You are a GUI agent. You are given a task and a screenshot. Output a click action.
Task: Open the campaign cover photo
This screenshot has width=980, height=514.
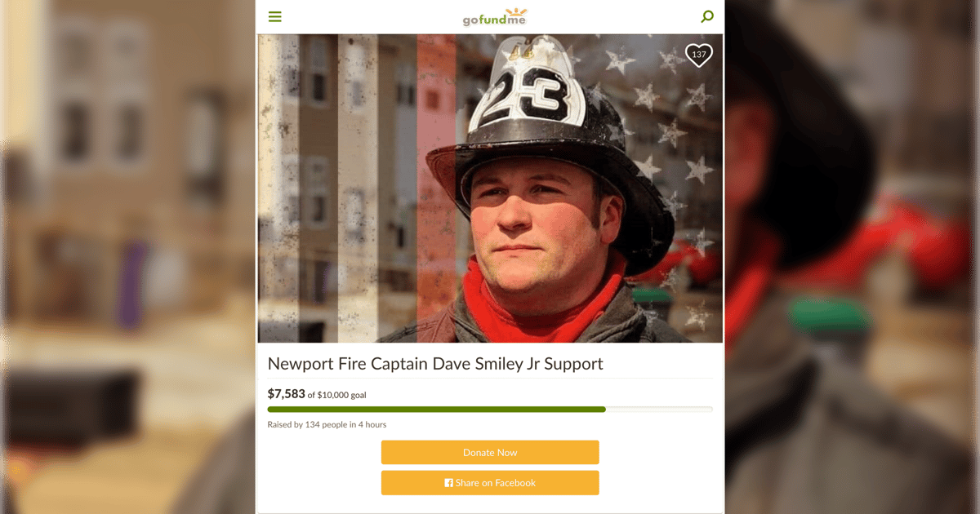point(490,188)
